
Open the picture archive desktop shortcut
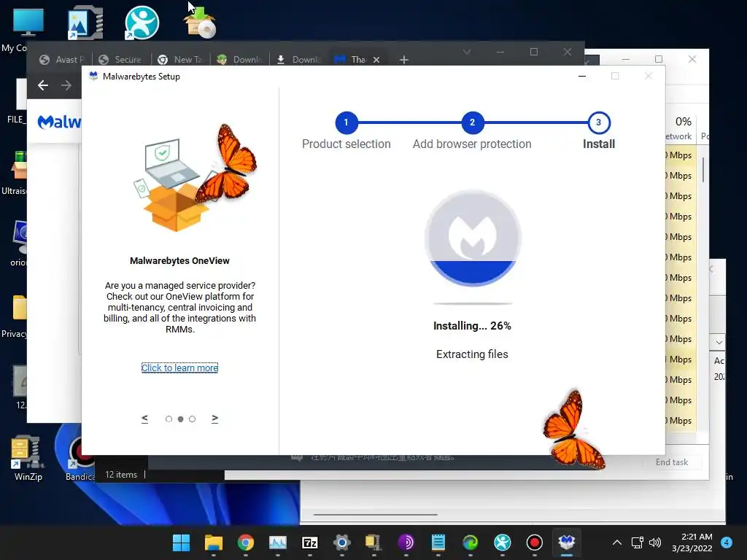point(85,23)
